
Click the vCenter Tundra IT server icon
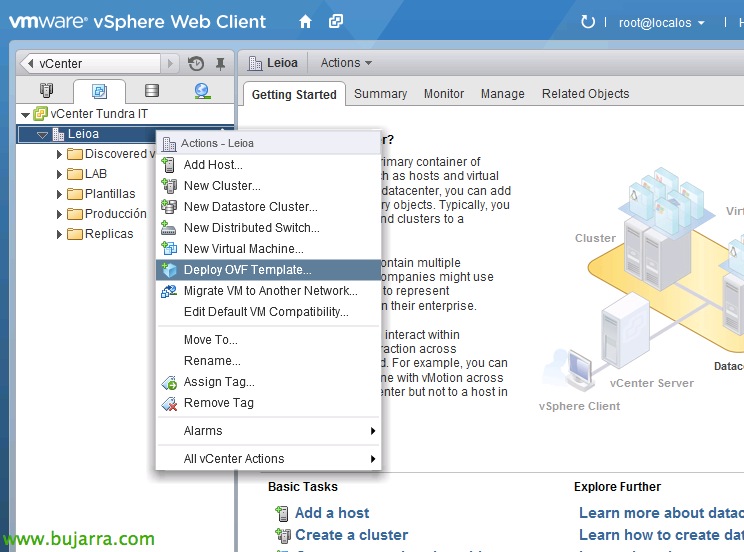pos(40,113)
